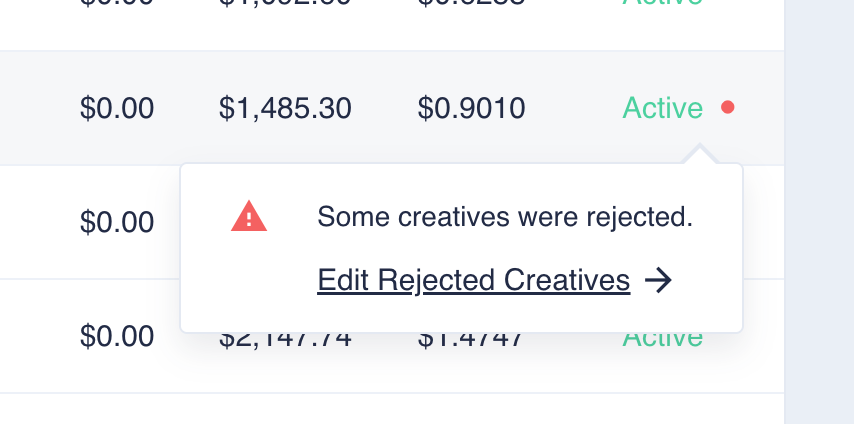Viewport: 854px width, 424px height.
Task: Click $0.00 in the $1,485.30 row
Action: point(117,108)
